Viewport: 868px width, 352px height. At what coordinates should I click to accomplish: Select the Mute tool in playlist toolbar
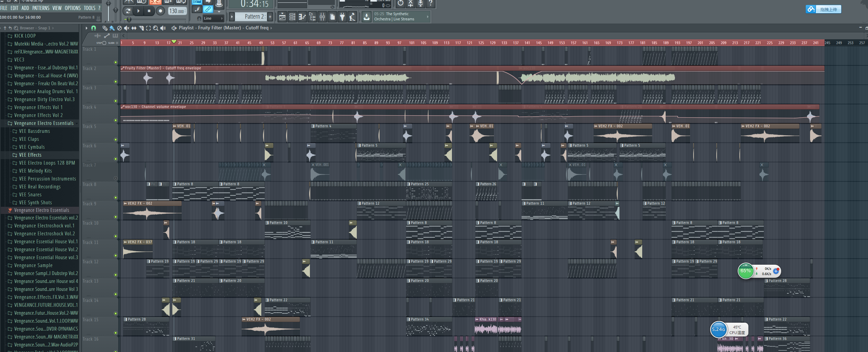tap(127, 28)
